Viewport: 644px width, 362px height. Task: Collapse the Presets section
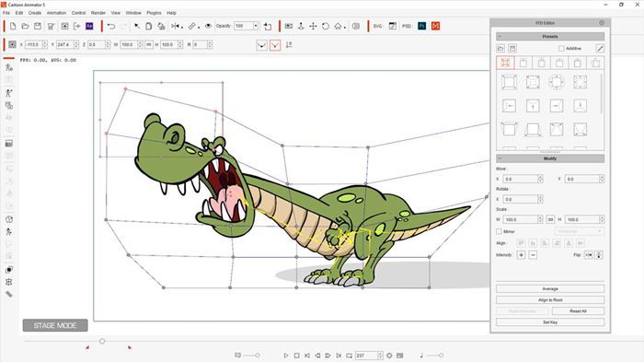point(500,37)
